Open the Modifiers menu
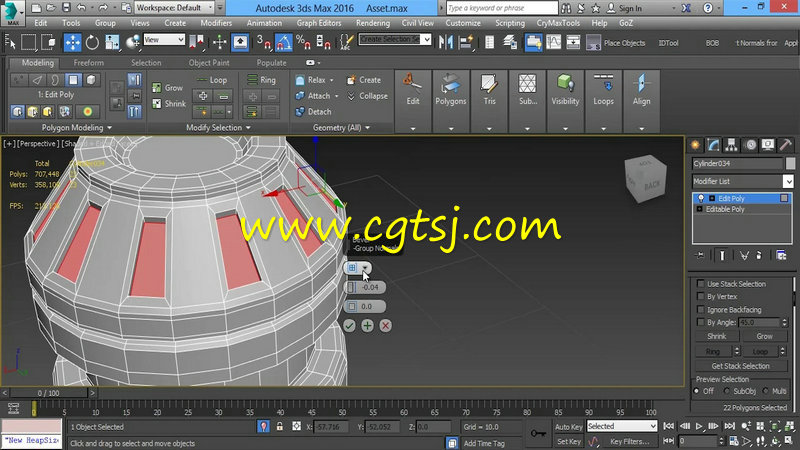Screen dimensions: 800x450 coord(216,23)
